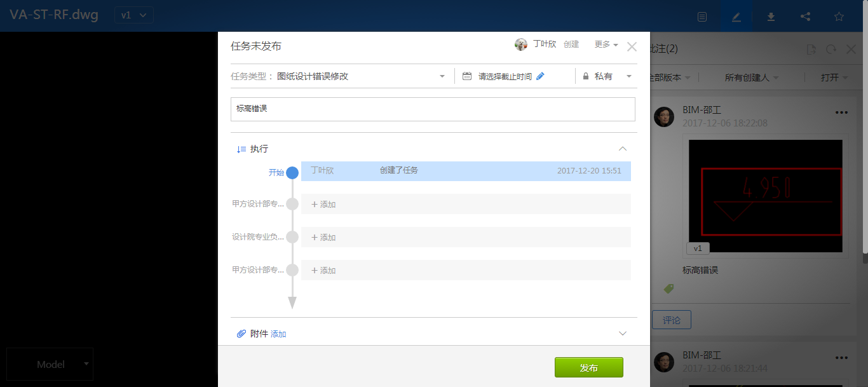The height and width of the screenshot is (387, 868).
Task: Click the refresh icon in the annotation panel
Action: tap(831, 49)
